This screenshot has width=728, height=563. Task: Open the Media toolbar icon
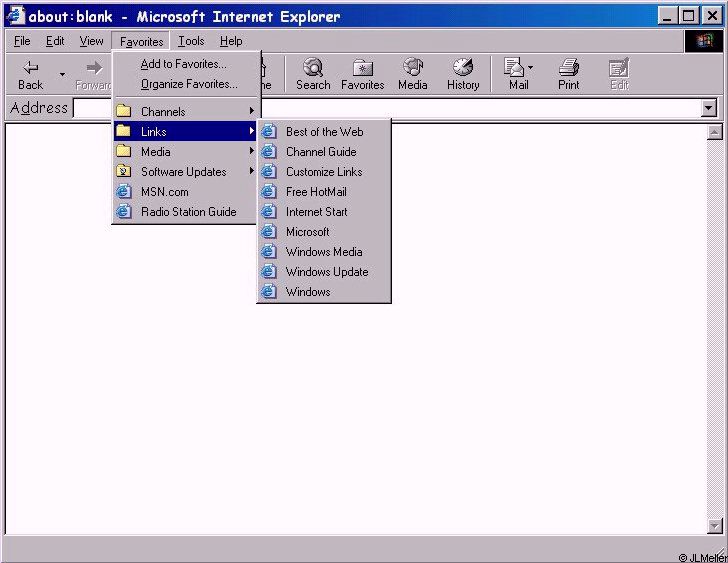coord(413,67)
